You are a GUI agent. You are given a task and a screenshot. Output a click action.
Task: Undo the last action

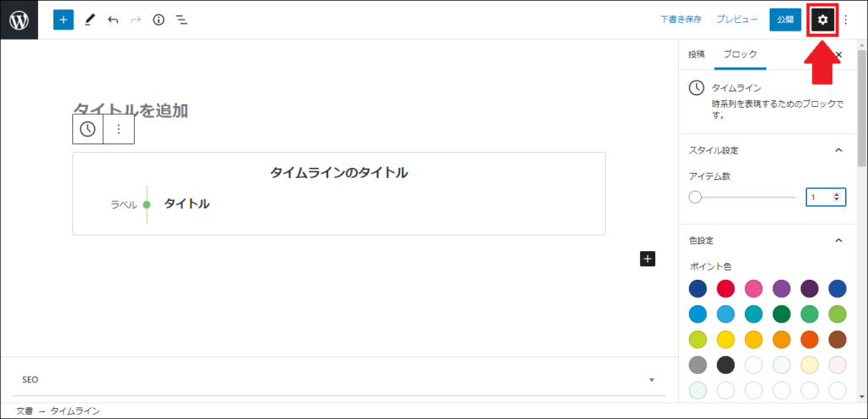[113, 20]
